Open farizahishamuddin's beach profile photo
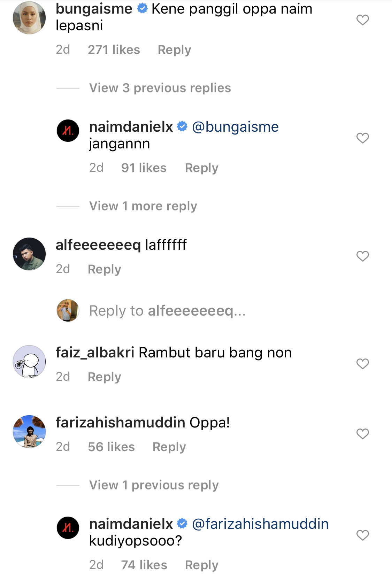392x579 pixels. click(x=29, y=432)
